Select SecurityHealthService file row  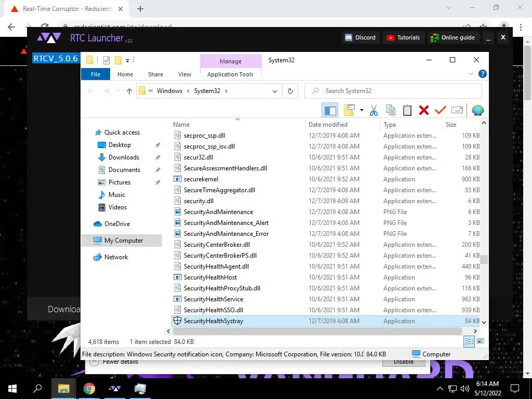[325, 299]
